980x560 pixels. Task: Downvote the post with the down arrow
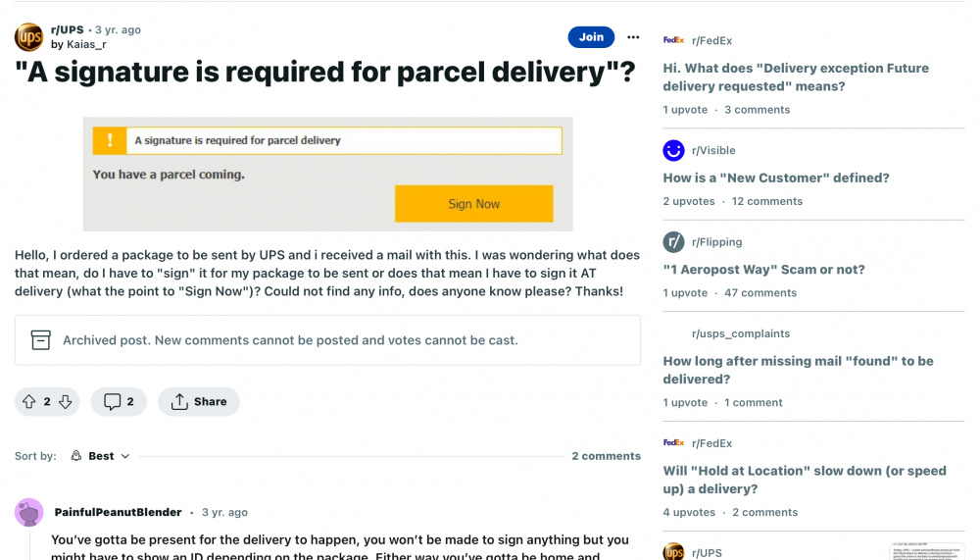pos(66,402)
